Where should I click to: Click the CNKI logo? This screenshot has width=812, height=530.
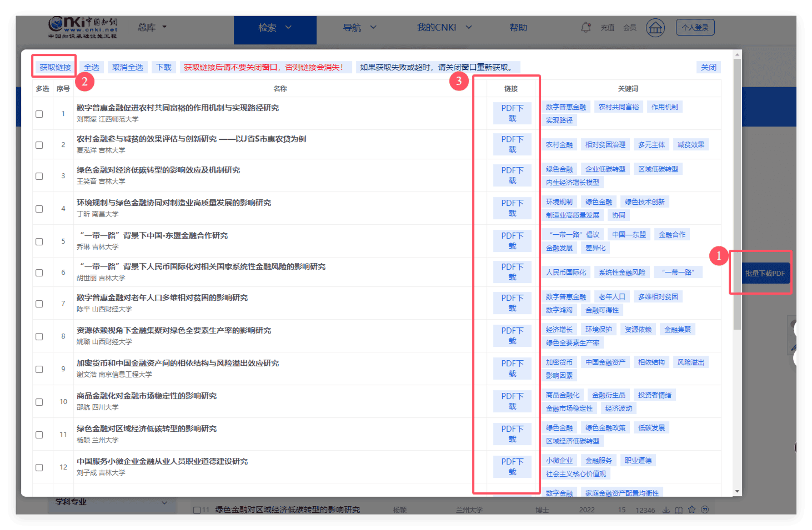coord(83,27)
